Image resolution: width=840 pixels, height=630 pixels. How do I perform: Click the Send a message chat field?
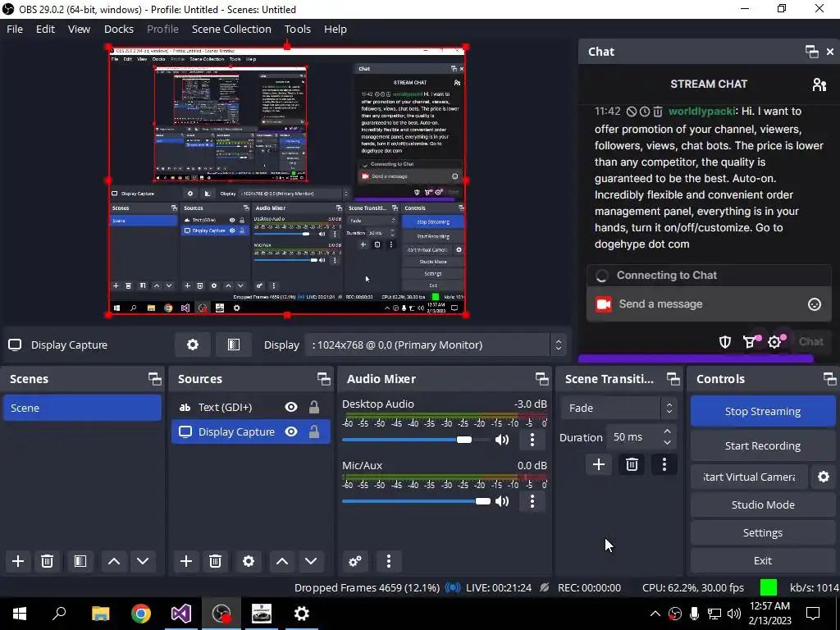coord(709,304)
